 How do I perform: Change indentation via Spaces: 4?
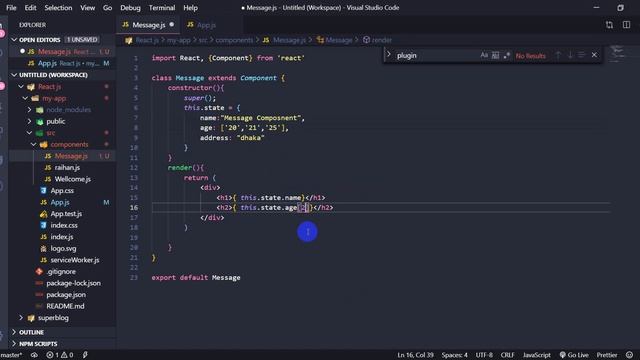click(x=454, y=355)
